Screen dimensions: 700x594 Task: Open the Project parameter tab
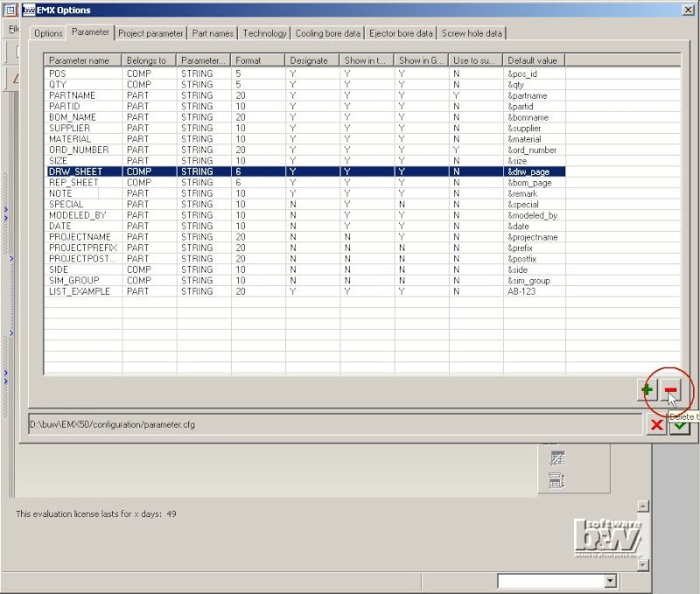click(150, 33)
